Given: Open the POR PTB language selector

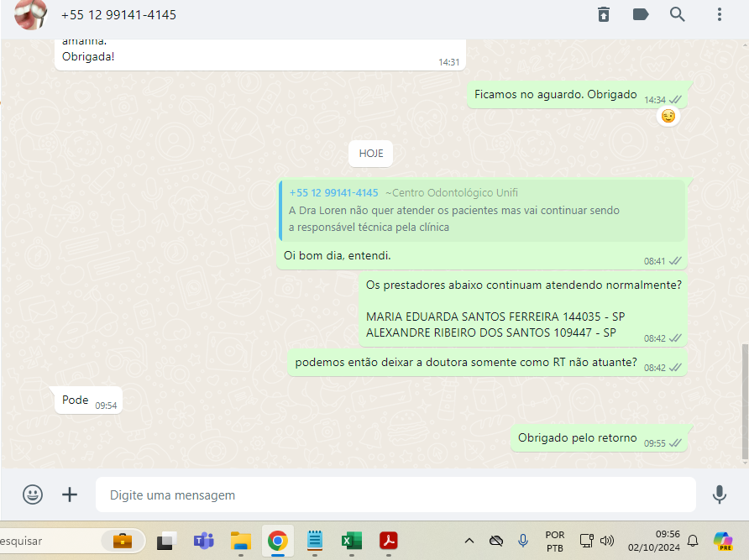Looking at the screenshot, I should pyautogui.click(x=555, y=541).
